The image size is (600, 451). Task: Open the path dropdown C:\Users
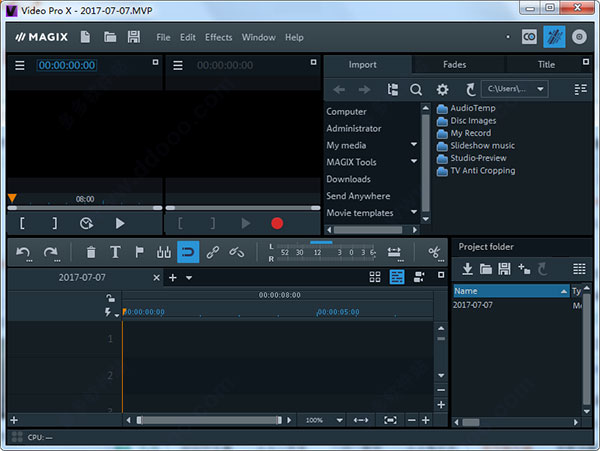pyautogui.click(x=514, y=89)
